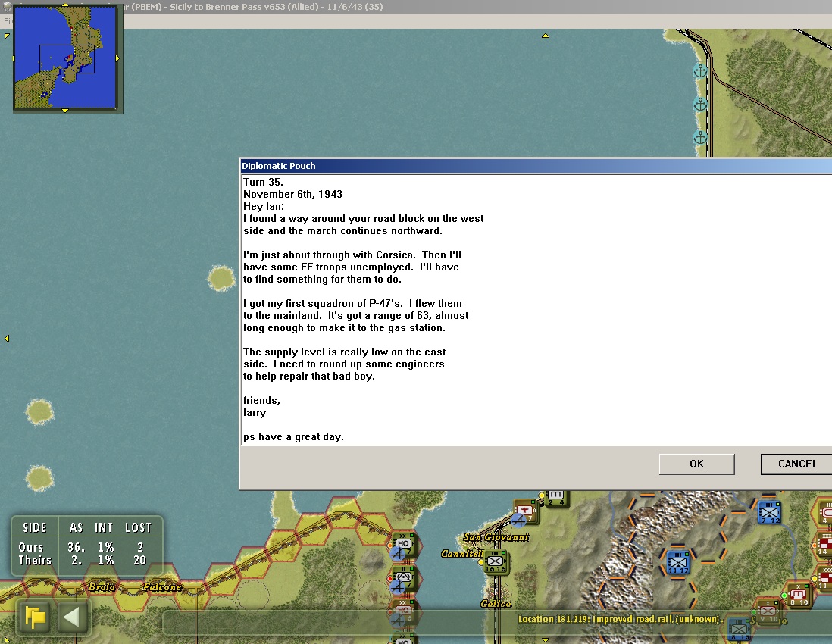Select the red-and-white unit marked 8 10
The width and height of the screenshot is (832, 644).
pyautogui.click(x=799, y=596)
